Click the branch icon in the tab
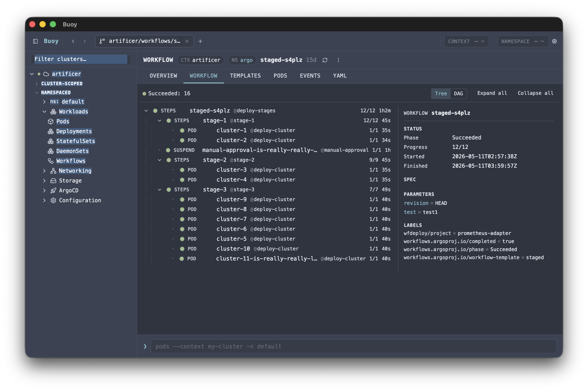This screenshot has width=588, height=391. pos(102,41)
